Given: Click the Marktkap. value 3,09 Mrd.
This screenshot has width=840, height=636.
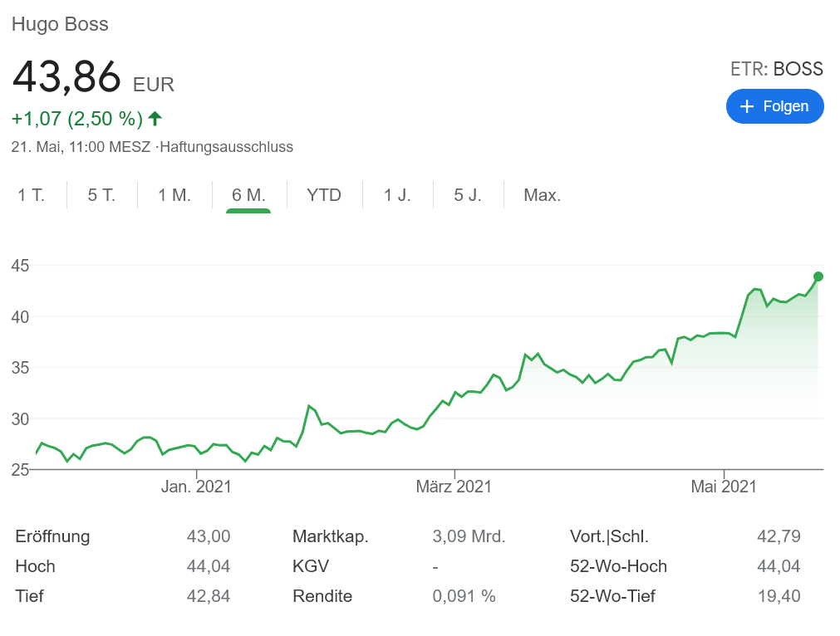Looking at the screenshot, I should 469,536.
